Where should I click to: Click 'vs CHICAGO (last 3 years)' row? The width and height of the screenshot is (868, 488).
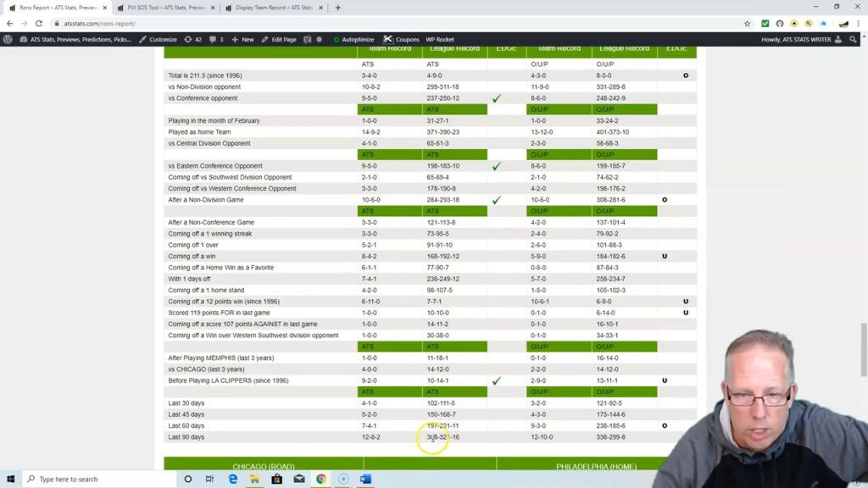pos(430,369)
